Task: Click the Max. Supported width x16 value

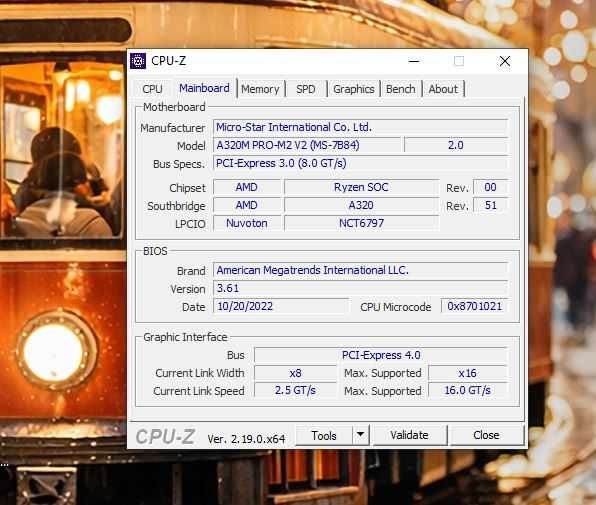Action: [x=468, y=373]
